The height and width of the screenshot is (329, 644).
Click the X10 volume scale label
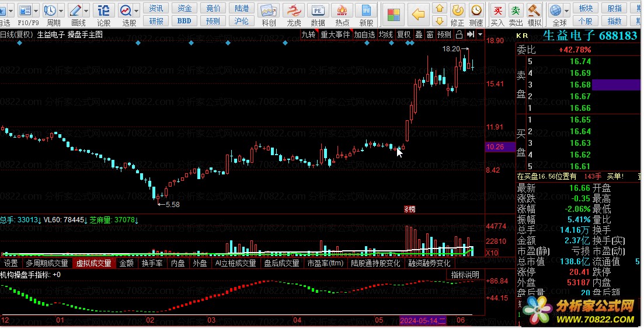point(492,253)
